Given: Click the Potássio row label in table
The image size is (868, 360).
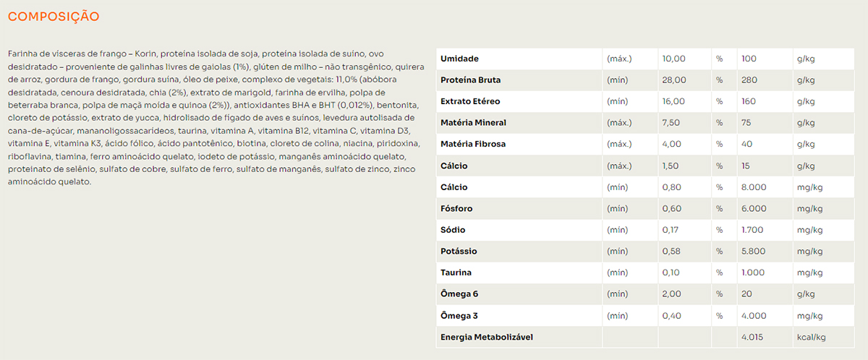Looking at the screenshot, I should point(459,252).
